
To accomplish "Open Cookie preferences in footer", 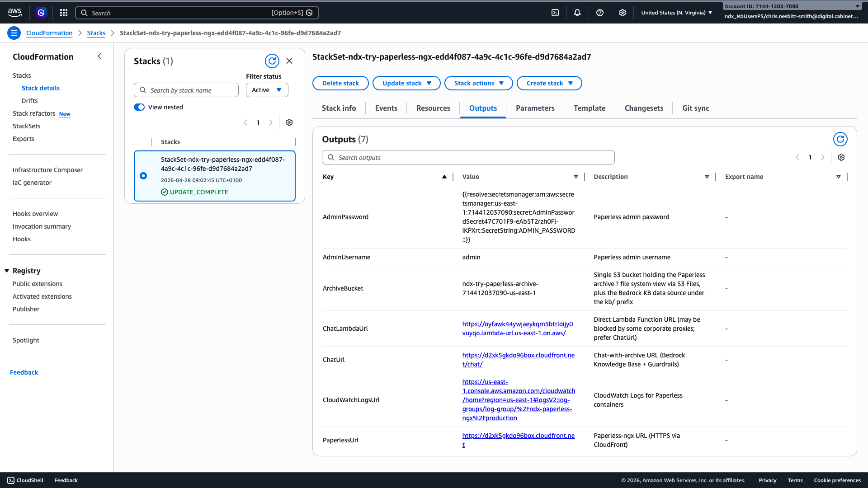I will (x=837, y=480).
